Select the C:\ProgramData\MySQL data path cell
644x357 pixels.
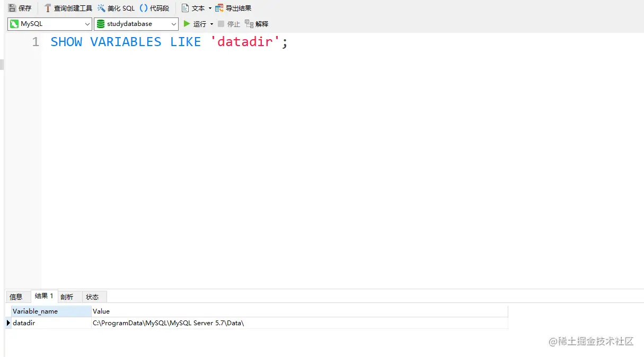pyautogui.click(x=299, y=323)
